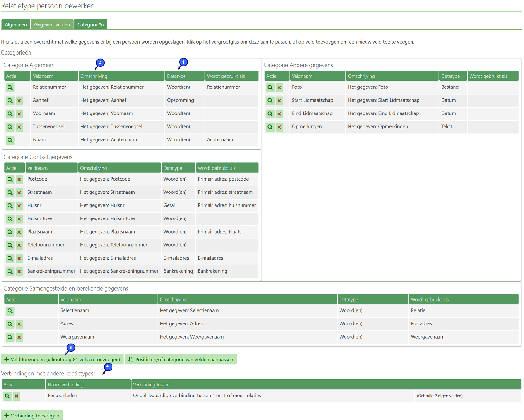The width and height of the screenshot is (524, 420).
Task: Delete the Weergavenaam field
Action: pyautogui.click(x=19, y=337)
